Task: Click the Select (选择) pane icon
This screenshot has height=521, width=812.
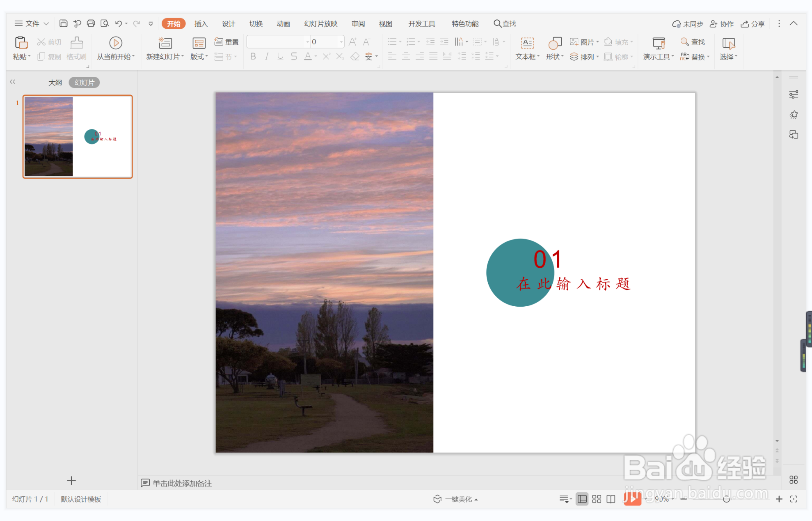Action: [x=728, y=43]
